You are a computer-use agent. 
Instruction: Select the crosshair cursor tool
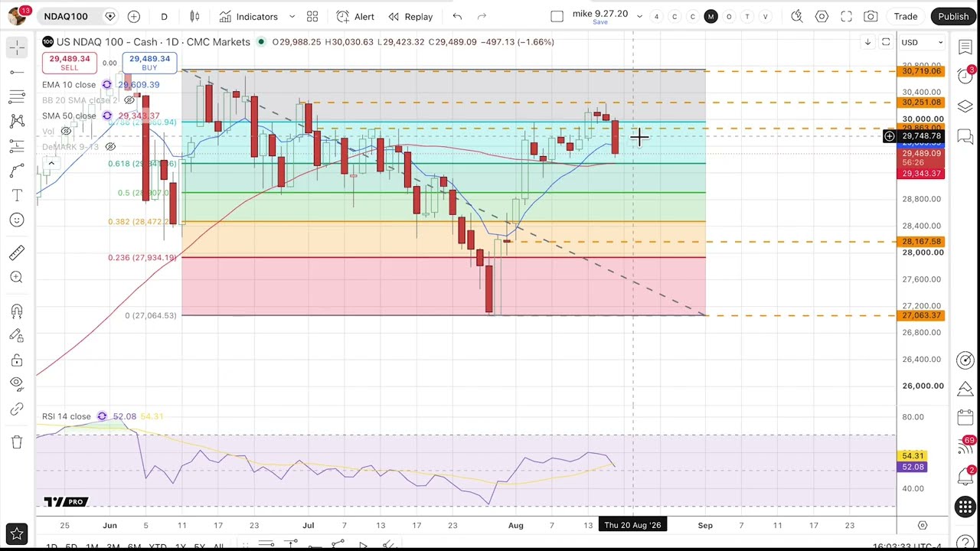(x=17, y=47)
